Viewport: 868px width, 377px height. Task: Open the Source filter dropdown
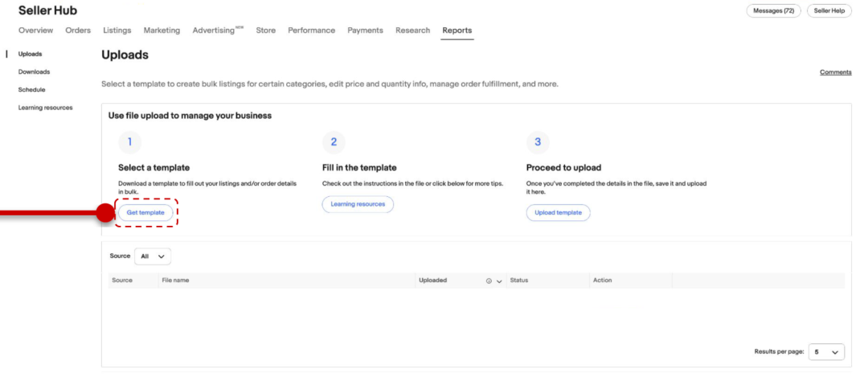click(x=153, y=256)
